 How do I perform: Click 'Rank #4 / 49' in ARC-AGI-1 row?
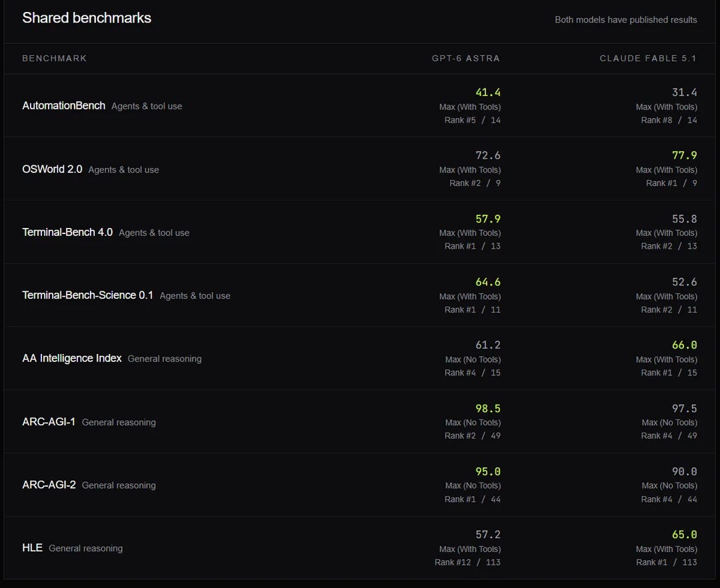pos(669,436)
